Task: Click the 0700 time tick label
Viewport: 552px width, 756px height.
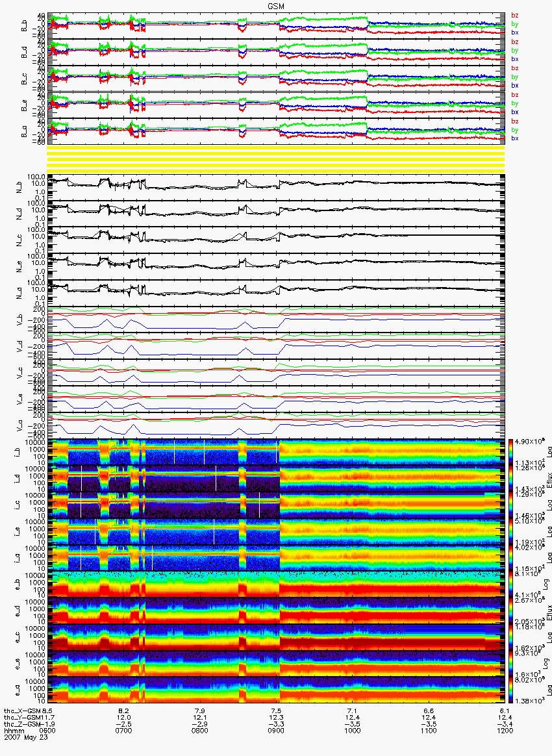Action: tap(124, 731)
